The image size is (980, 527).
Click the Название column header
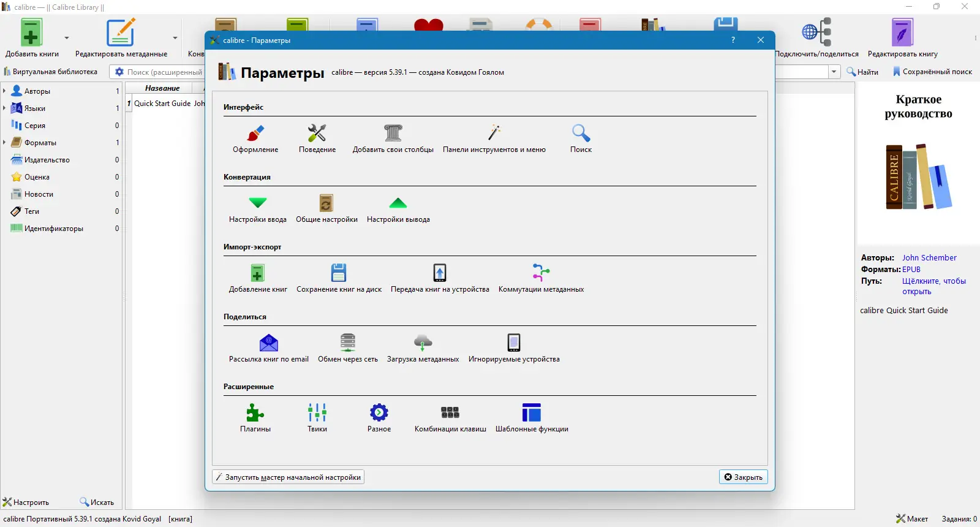162,88
